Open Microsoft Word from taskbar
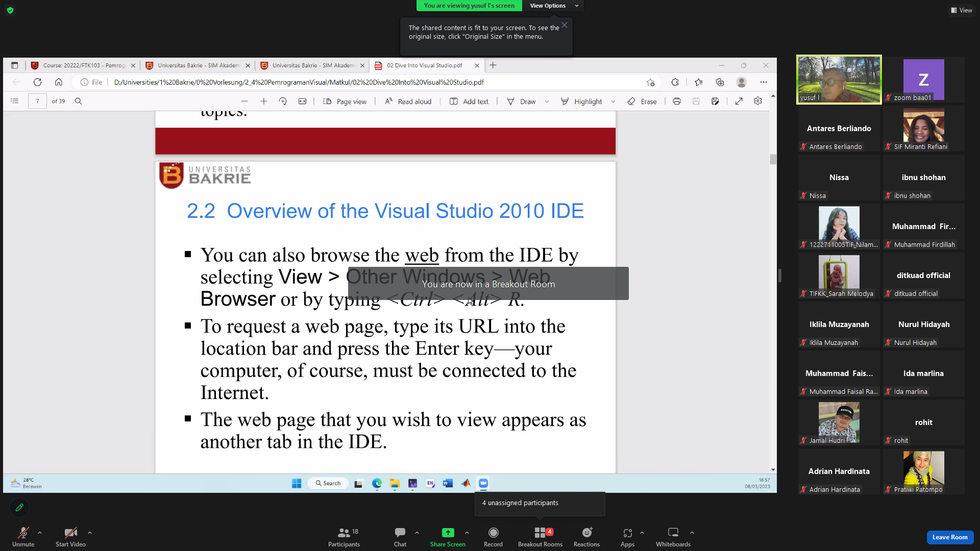Screen dimensions: 980x551 448,483
